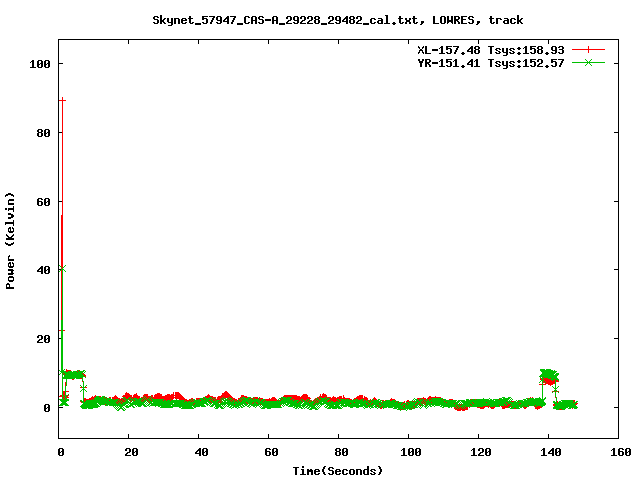Click y-axis tick label 40

click(x=44, y=270)
